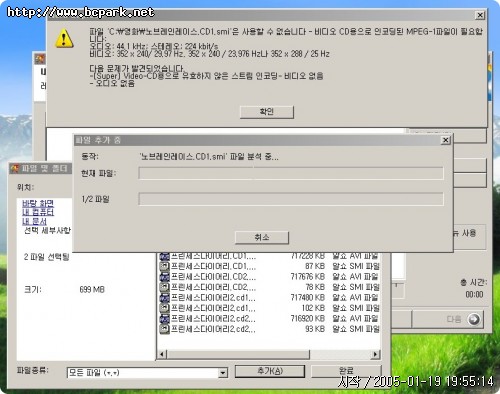Select file 프린세스다이어리2.cd2 with size 716920 KB
This screenshot has height=394, width=500.
click(213, 319)
